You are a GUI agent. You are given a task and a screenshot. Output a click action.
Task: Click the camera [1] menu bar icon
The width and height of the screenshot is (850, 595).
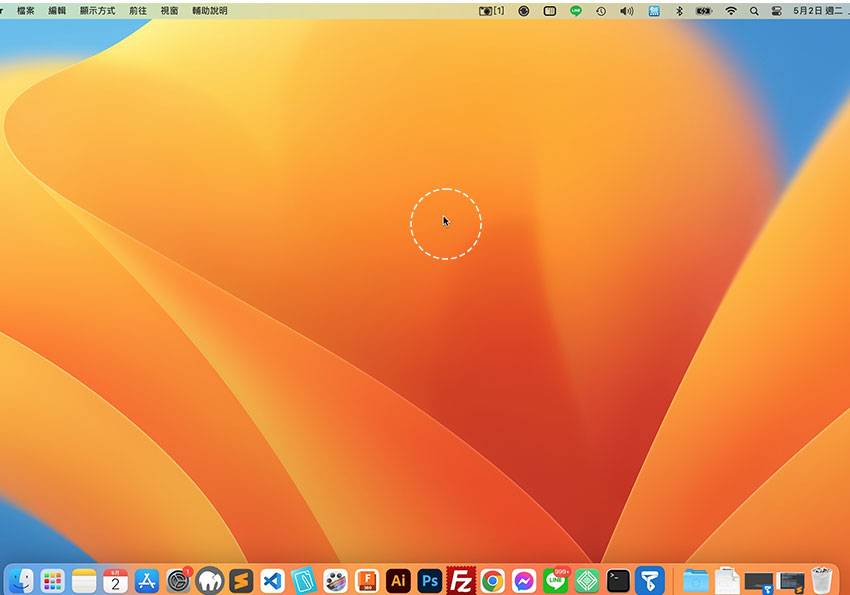tap(492, 10)
